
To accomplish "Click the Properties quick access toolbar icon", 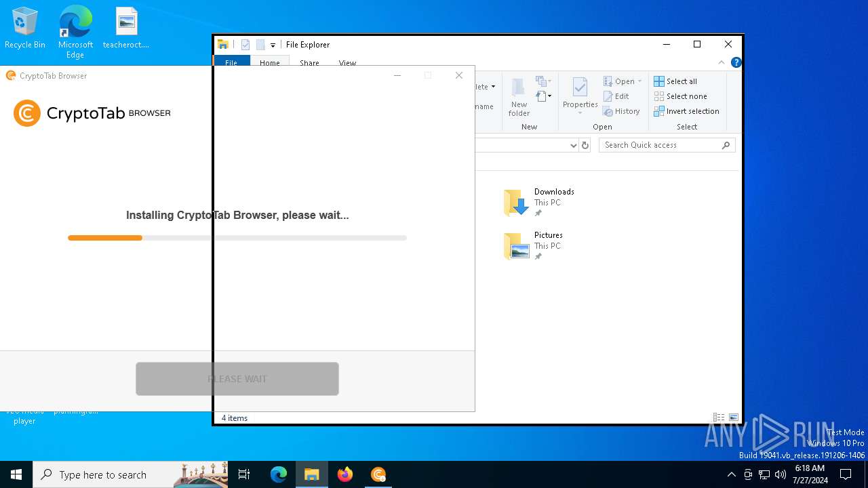I will (x=245, y=45).
